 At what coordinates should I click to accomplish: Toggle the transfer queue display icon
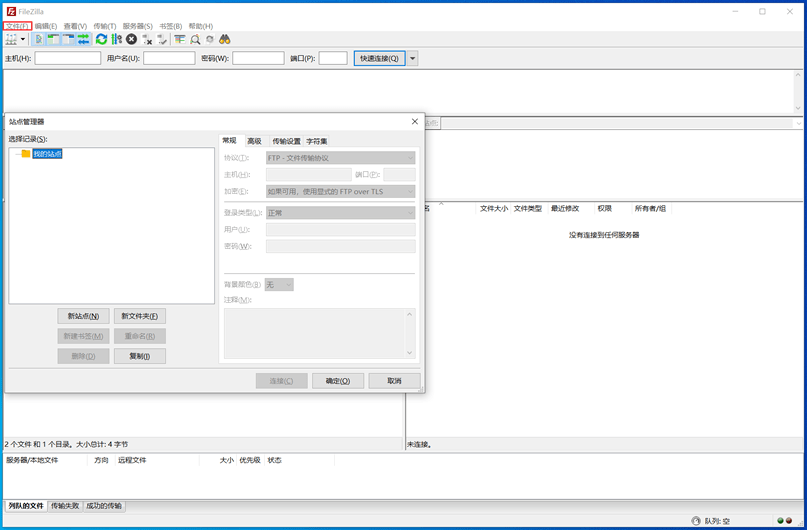[x=83, y=39]
